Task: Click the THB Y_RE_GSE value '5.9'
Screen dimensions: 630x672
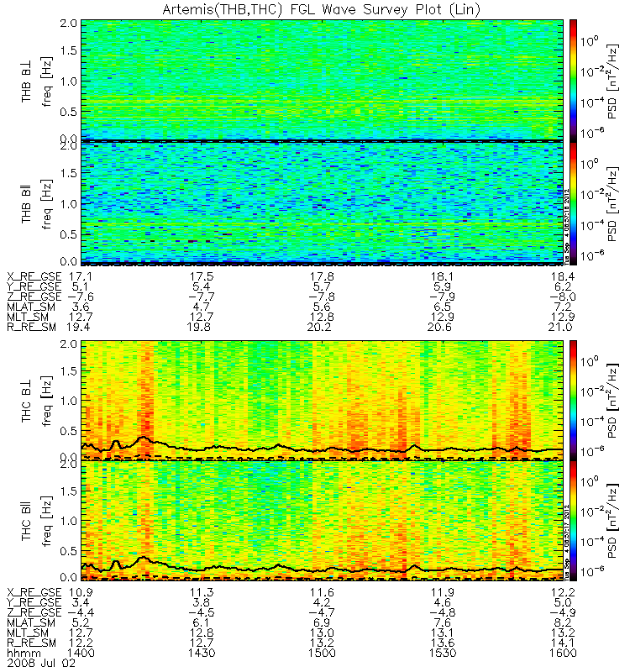Action: coord(443,286)
